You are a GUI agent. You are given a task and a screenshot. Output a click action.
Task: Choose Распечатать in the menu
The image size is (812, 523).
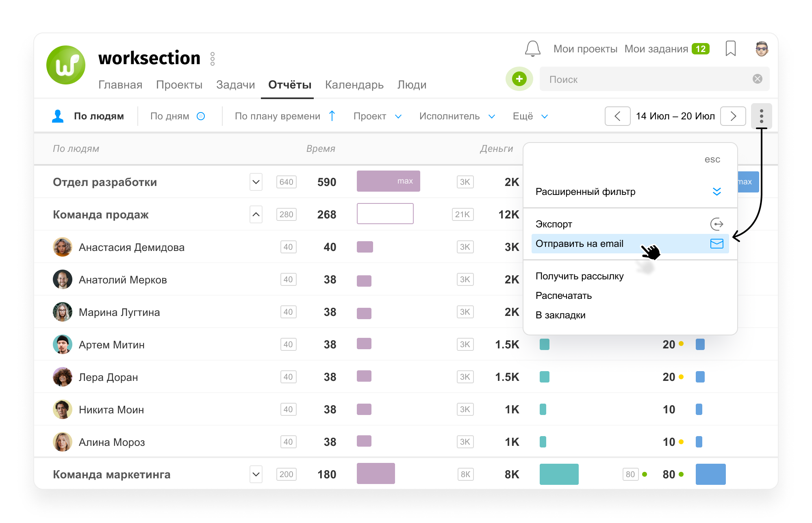click(x=563, y=296)
